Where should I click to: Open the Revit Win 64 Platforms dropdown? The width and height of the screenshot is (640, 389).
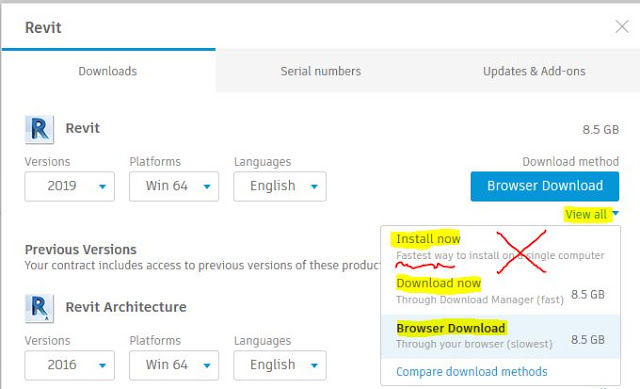174,186
